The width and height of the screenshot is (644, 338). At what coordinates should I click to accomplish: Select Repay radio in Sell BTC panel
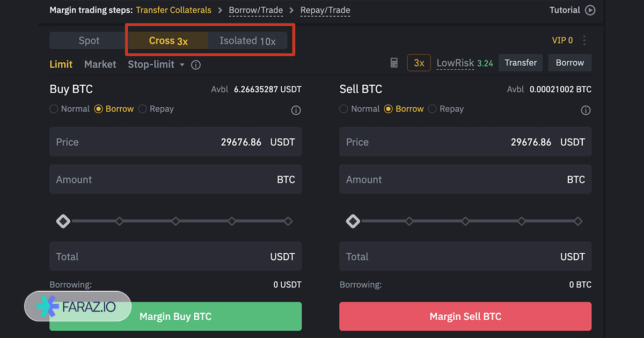pos(433,109)
